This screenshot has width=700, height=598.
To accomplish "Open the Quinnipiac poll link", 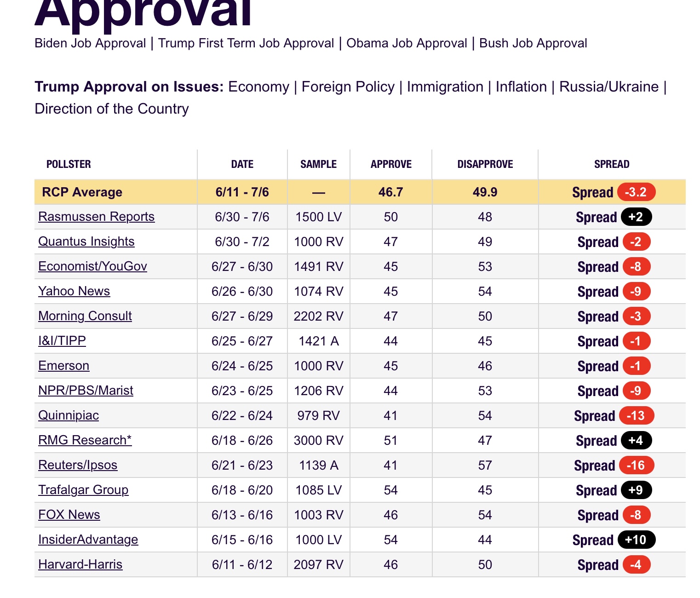I will 69,415.
